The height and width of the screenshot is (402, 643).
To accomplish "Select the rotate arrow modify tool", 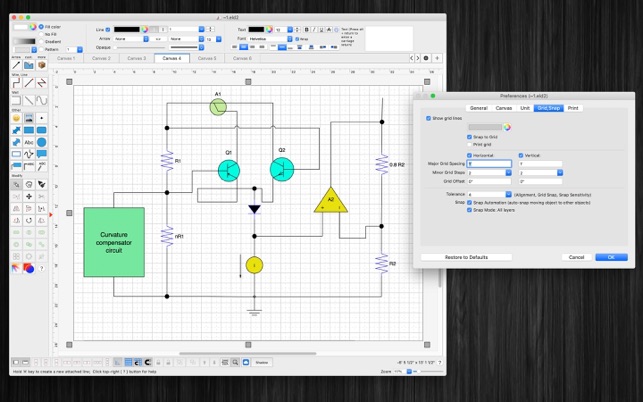I will pyautogui.click(x=29, y=220).
